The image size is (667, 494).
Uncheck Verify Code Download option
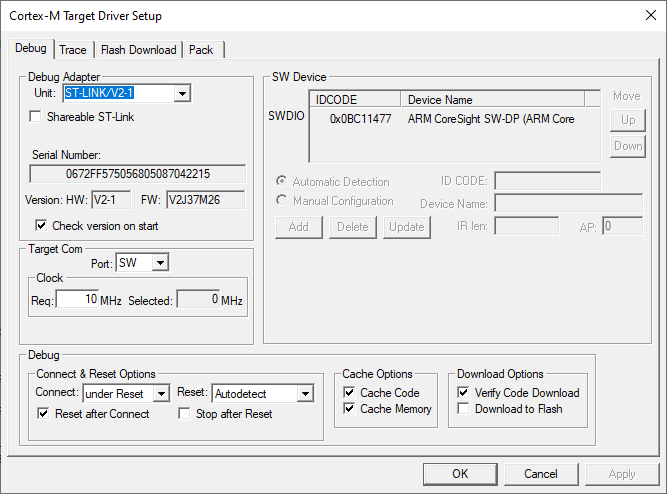pos(463,392)
